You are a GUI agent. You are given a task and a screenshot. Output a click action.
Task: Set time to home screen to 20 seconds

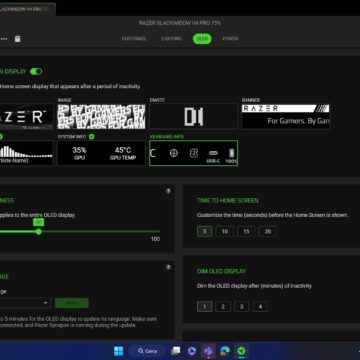267,231
